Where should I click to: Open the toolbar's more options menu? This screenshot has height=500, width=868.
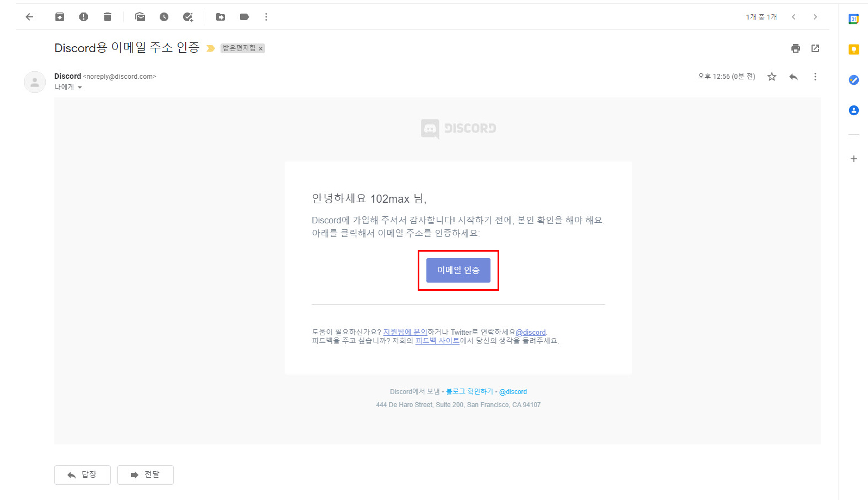click(x=266, y=17)
